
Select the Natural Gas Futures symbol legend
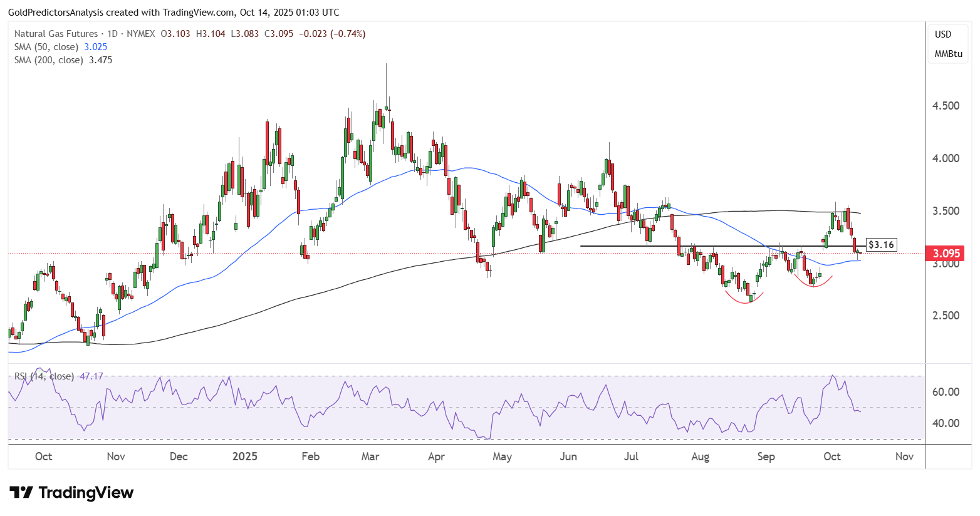coord(56,34)
